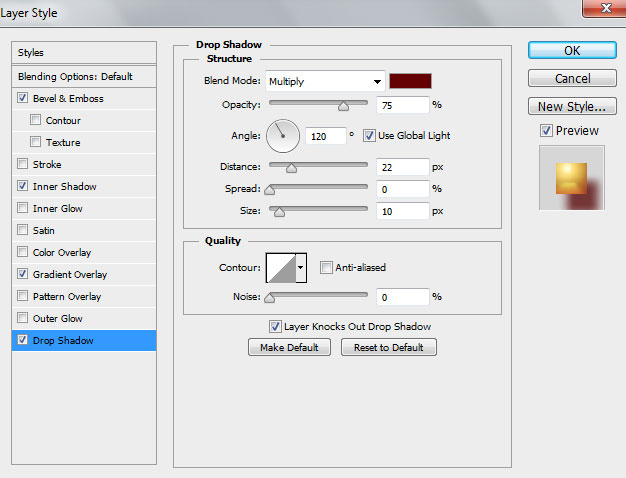
Task: Click the Opacity value field
Action: tap(402, 105)
